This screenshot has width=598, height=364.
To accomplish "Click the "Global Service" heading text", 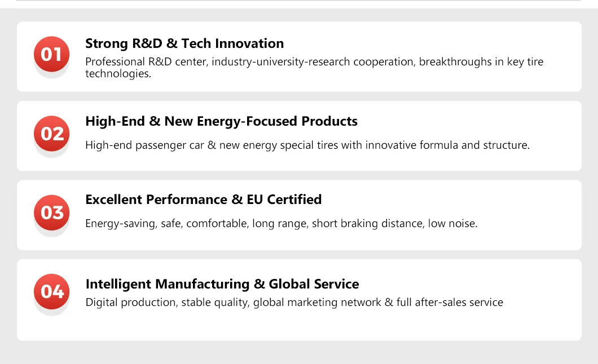I will (x=314, y=284).
